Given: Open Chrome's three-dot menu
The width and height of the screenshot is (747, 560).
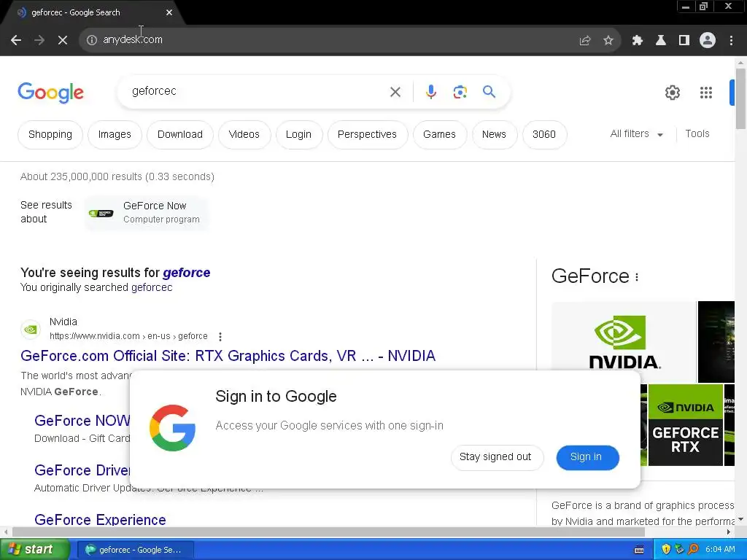Looking at the screenshot, I should (x=731, y=41).
